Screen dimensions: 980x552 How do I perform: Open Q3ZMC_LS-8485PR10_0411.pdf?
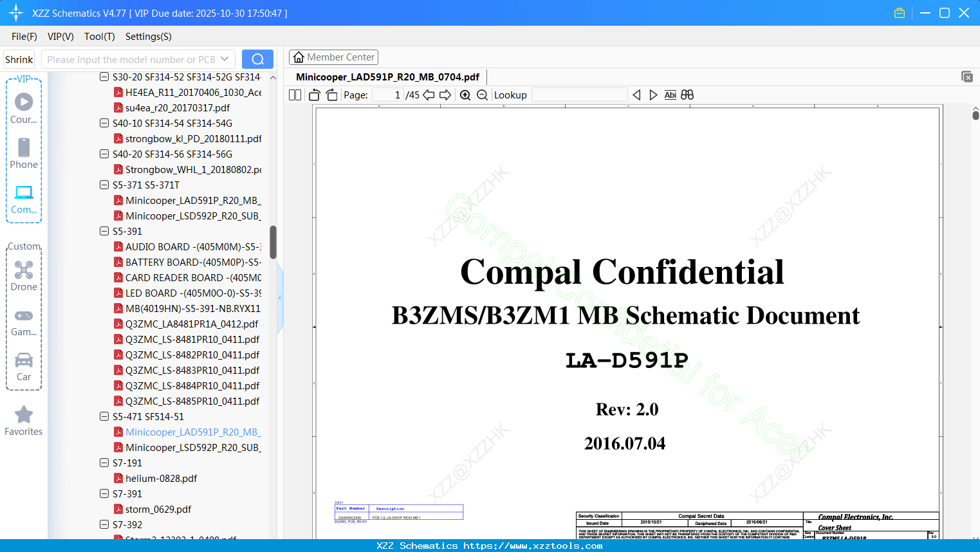pos(187,401)
